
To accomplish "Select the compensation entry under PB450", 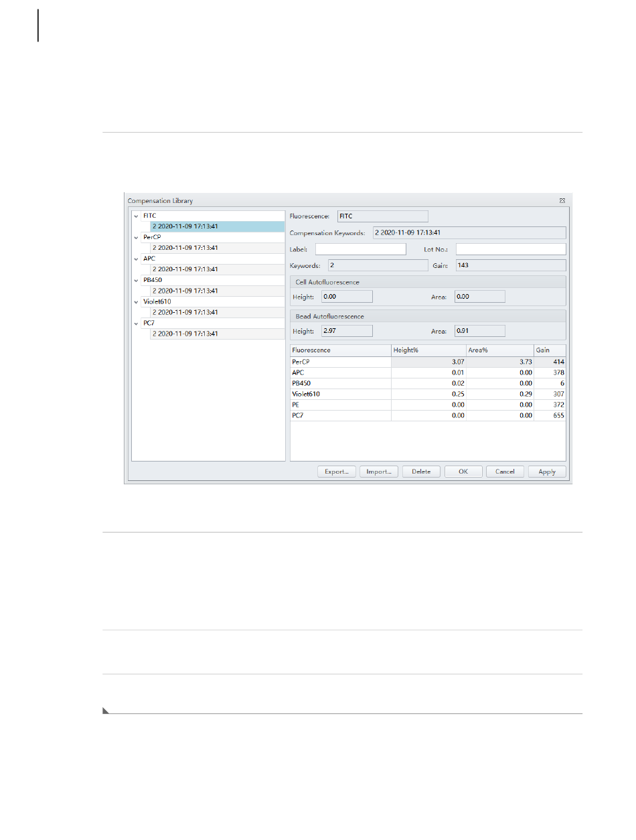I will [218, 291].
